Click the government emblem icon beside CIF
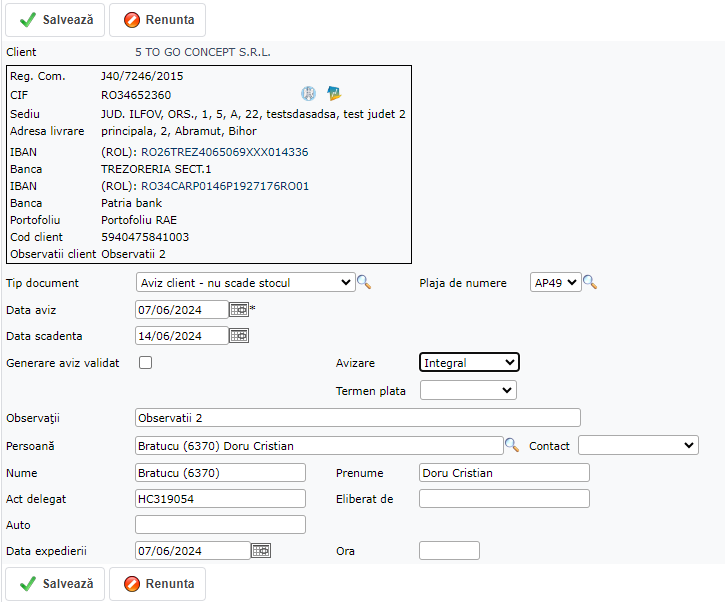 [x=309, y=94]
